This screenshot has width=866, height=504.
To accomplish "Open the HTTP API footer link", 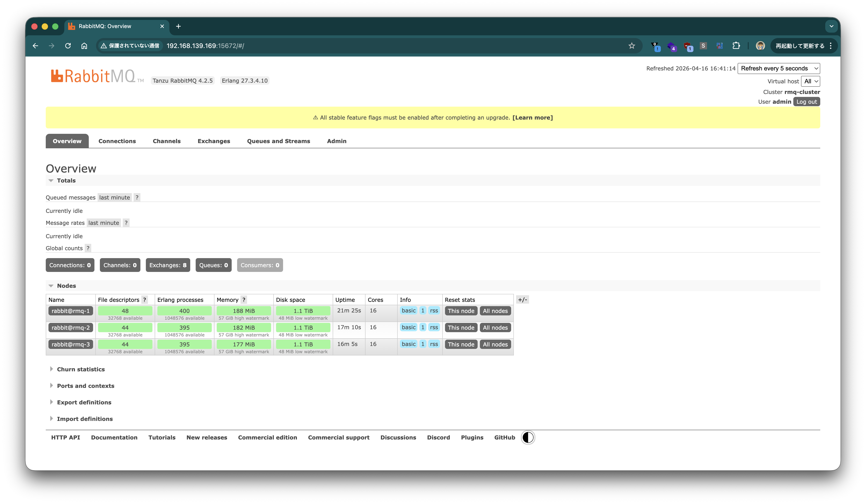I will [x=65, y=437].
